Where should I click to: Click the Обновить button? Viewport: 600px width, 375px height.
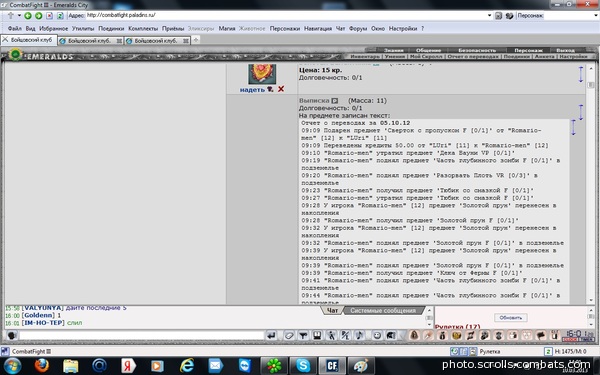(510, 318)
